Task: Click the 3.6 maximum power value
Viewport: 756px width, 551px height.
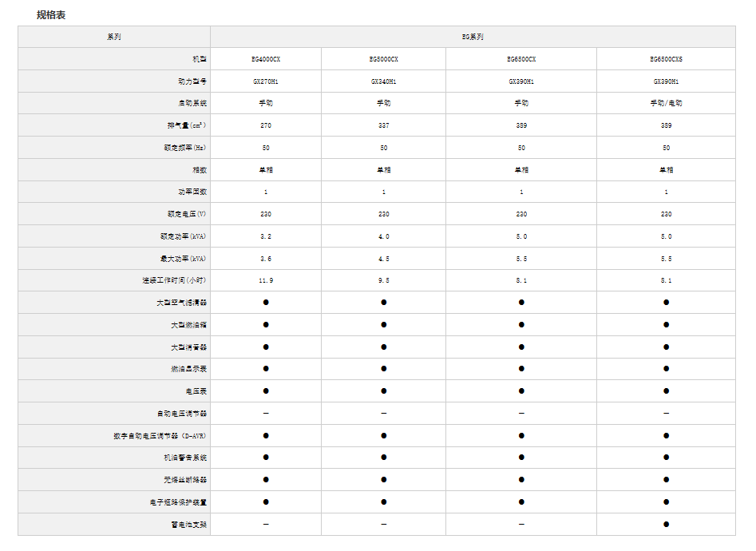Action: coord(266,259)
